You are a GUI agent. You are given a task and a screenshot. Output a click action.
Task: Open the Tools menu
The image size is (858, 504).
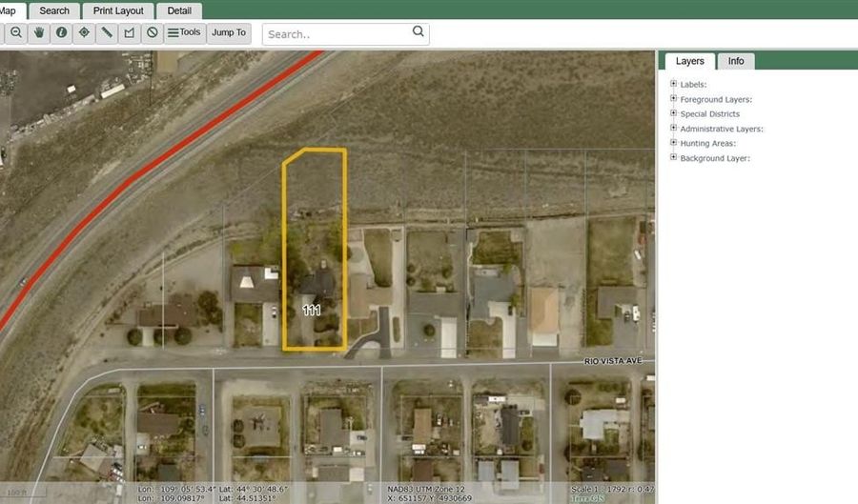pyautogui.click(x=183, y=32)
